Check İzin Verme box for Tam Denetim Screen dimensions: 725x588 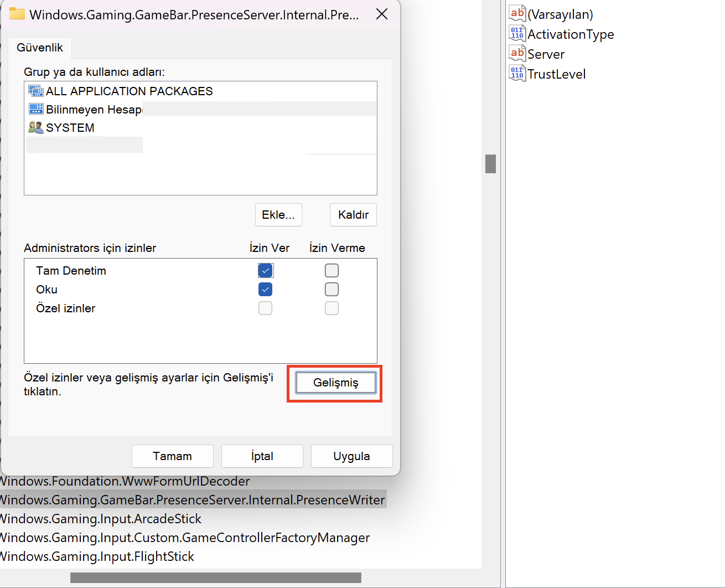tap(332, 271)
